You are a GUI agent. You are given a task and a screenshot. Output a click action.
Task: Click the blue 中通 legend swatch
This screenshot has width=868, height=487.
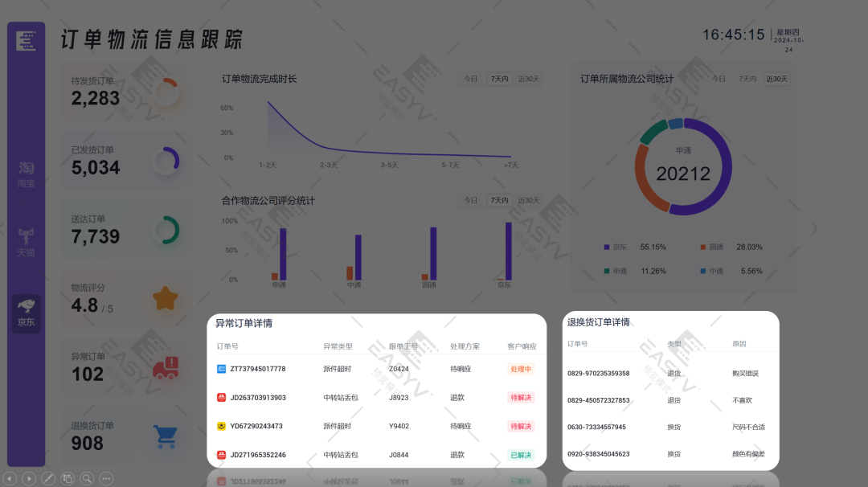703,271
